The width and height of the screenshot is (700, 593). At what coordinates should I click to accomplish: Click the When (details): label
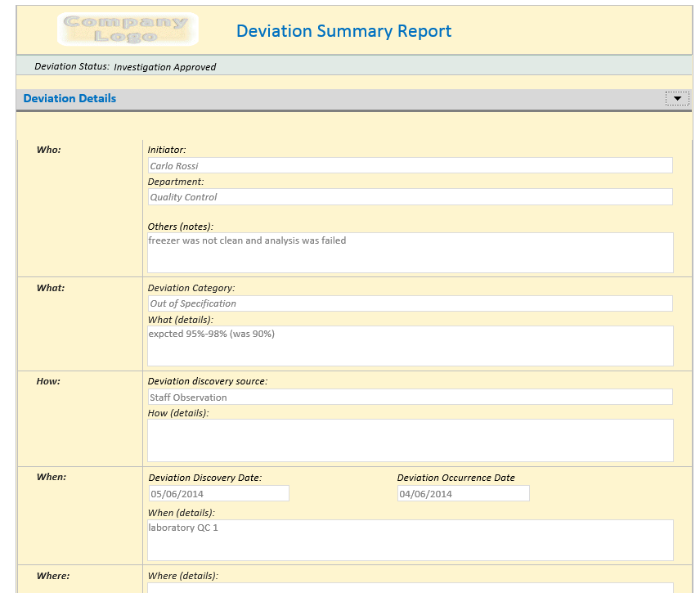click(x=182, y=513)
